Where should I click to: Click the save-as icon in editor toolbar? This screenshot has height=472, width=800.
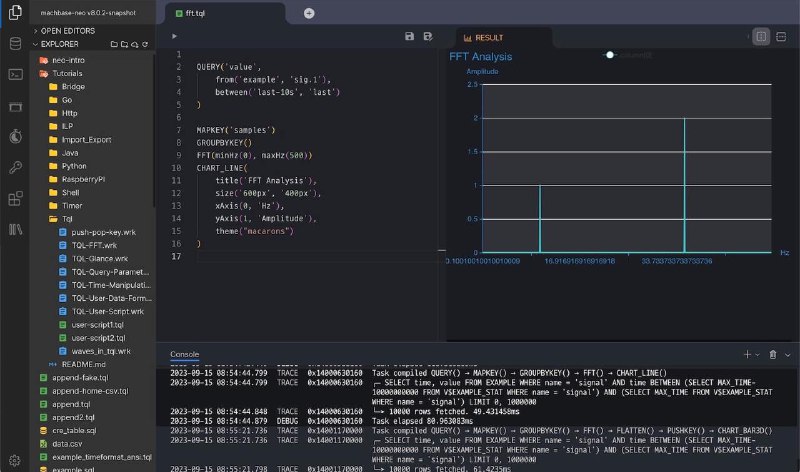coord(428,36)
